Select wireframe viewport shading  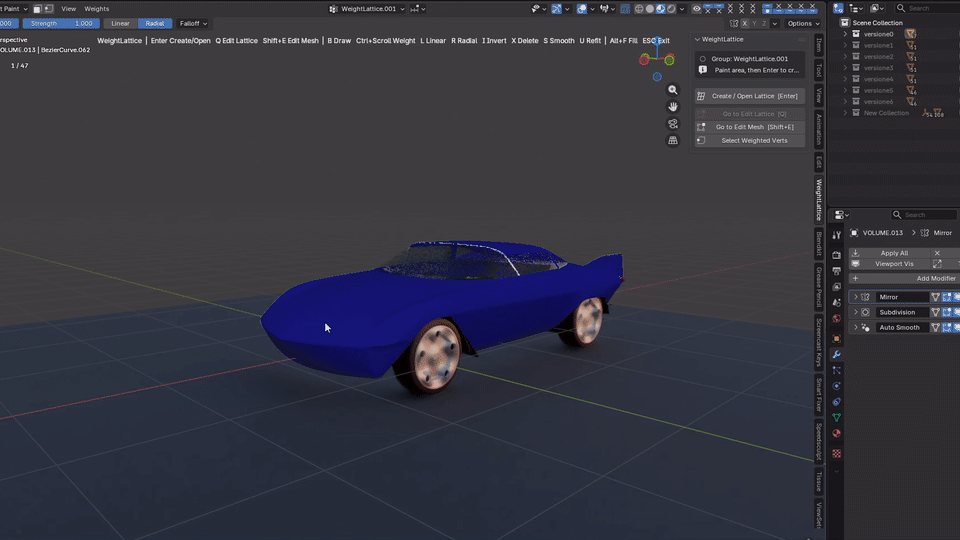pyautogui.click(x=639, y=9)
